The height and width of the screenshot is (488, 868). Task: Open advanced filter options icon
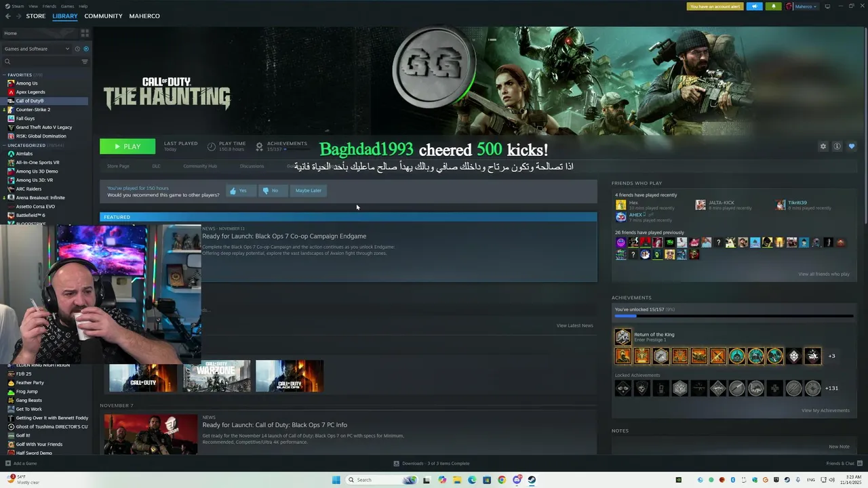click(85, 62)
